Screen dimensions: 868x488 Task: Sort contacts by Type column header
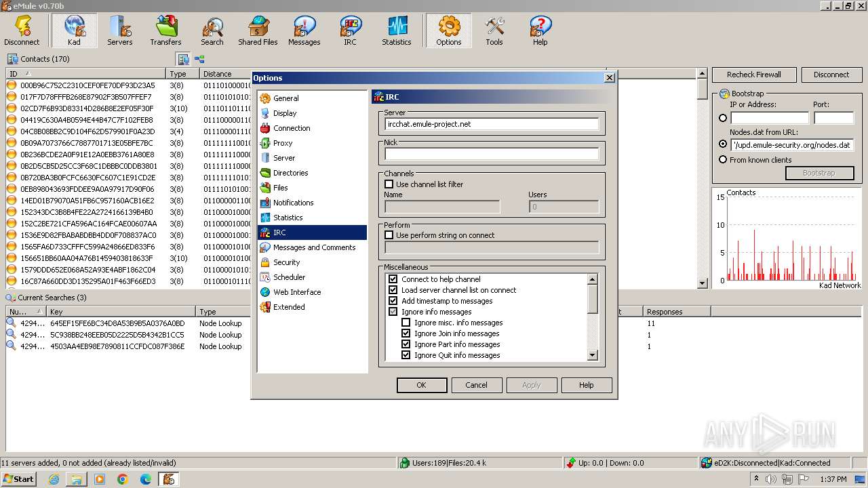pos(183,74)
